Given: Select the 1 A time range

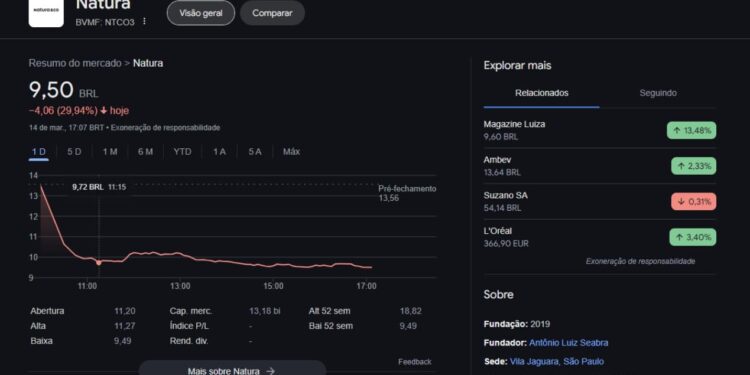Looking at the screenshot, I should pyautogui.click(x=219, y=152).
